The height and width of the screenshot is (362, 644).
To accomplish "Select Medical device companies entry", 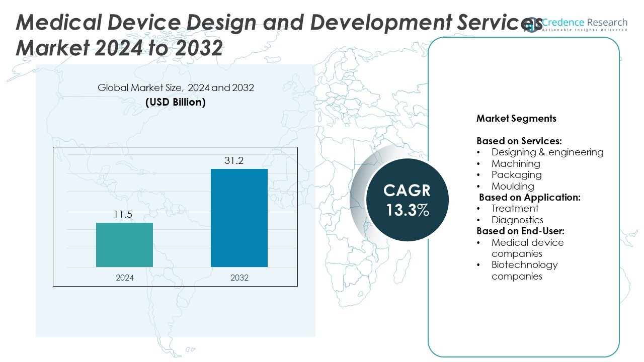I will [527, 248].
